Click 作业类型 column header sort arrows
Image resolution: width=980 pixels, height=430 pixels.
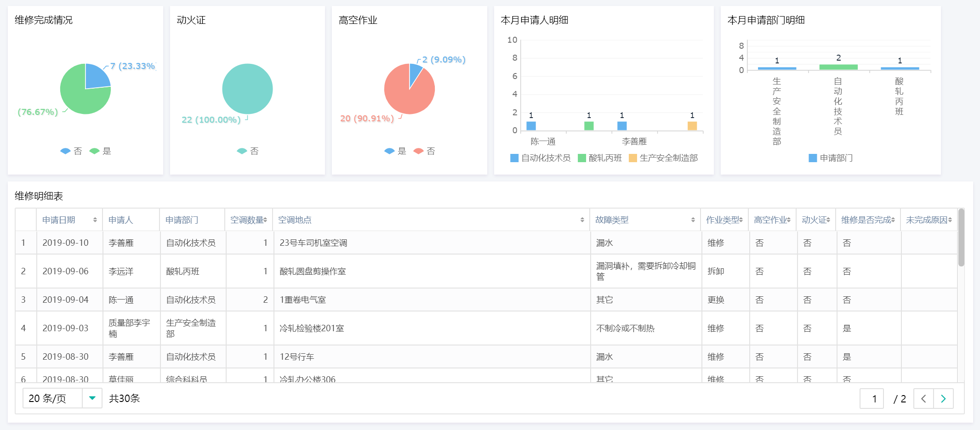741,220
